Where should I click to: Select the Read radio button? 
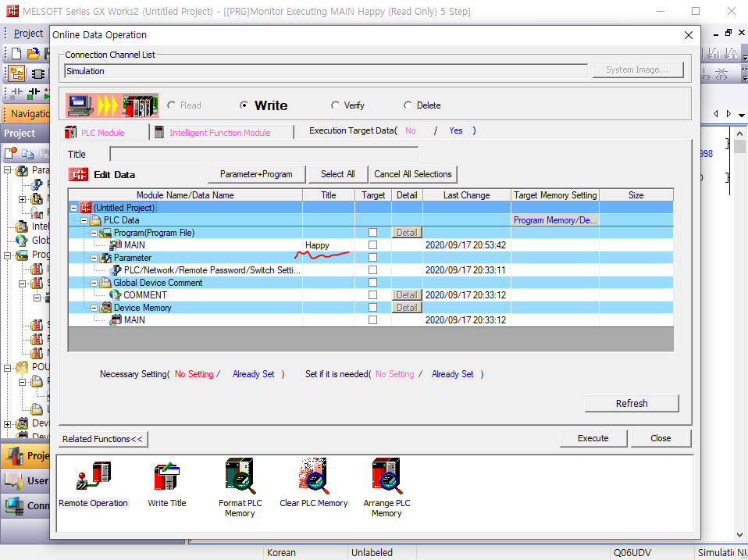(172, 105)
